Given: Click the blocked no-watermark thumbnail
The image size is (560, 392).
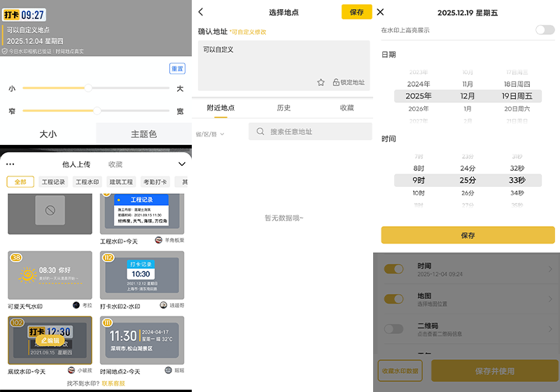Looking at the screenshot, I should (x=50, y=214).
